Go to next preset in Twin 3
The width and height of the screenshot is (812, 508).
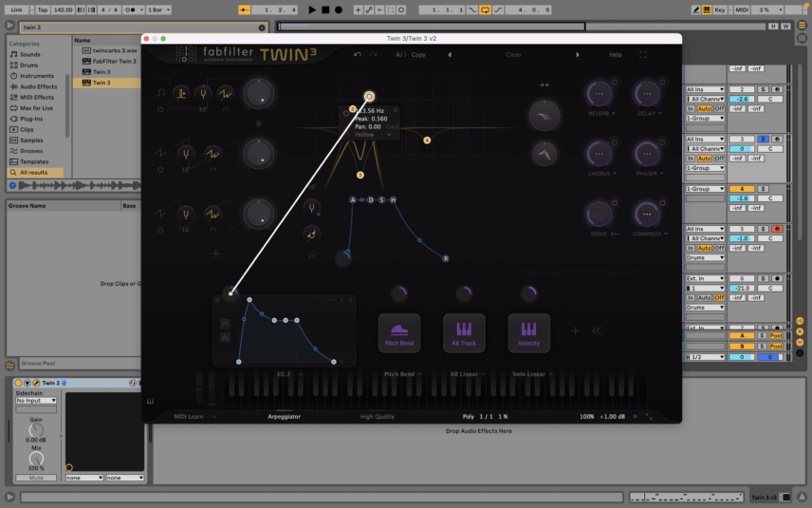(x=578, y=54)
